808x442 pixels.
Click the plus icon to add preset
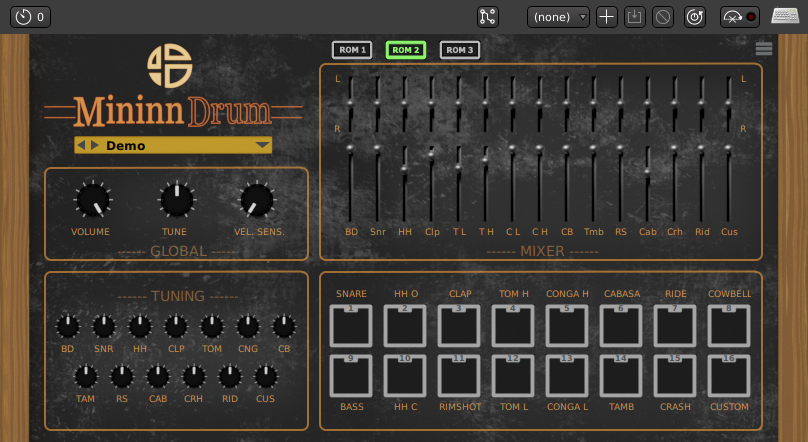pos(606,17)
